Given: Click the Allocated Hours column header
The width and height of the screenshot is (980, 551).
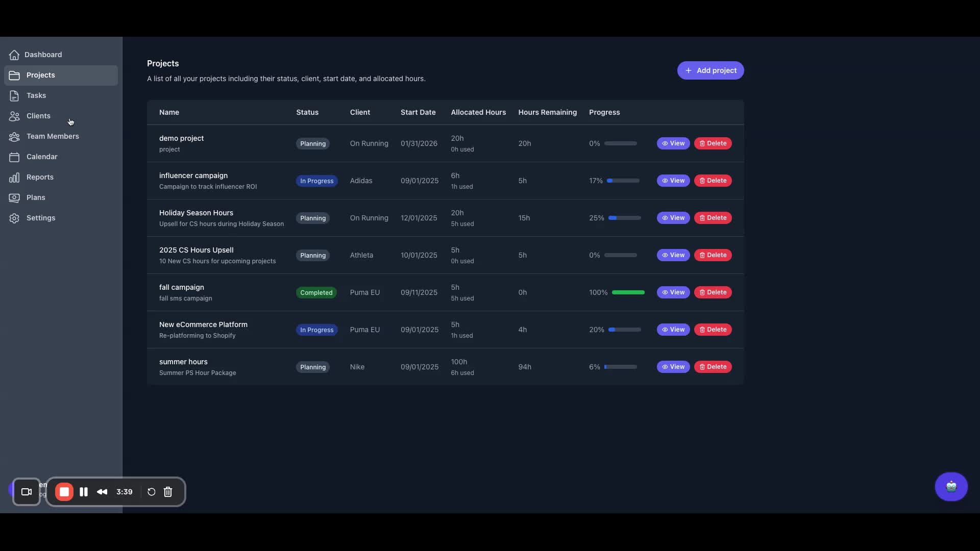Looking at the screenshot, I should (478, 112).
